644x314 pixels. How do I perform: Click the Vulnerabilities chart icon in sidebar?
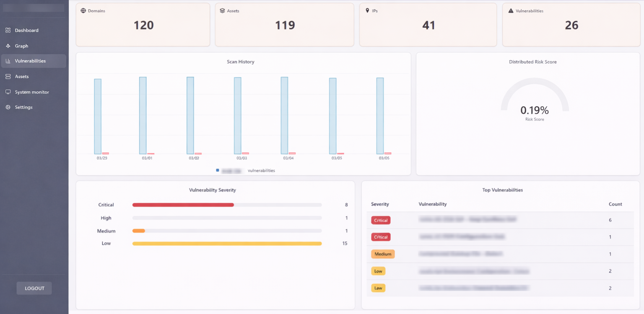(8, 61)
